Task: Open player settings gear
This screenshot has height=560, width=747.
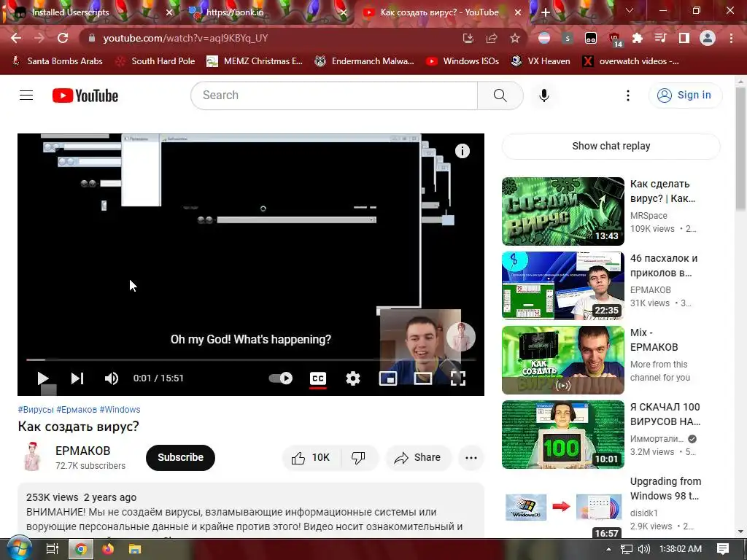Action: click(x=352, y=378)
